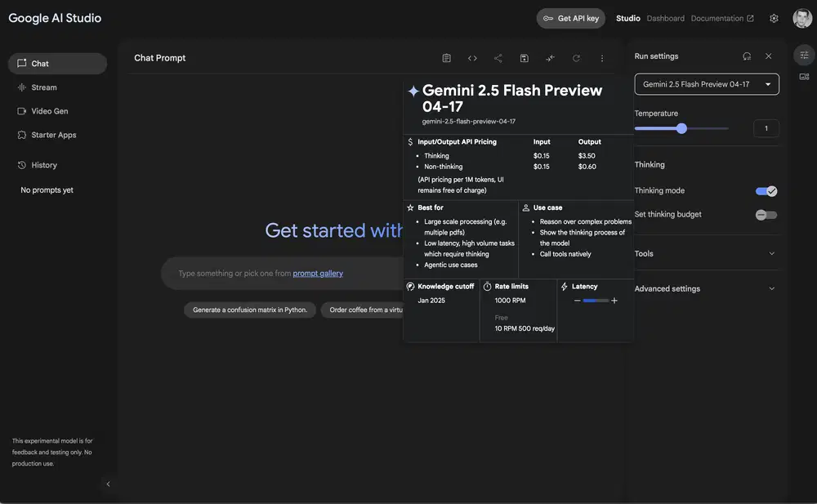The width and height of the screenshot is (817, 504).
Task: Click the Google AI Studio logo
Action: click(x=55, y=18)
